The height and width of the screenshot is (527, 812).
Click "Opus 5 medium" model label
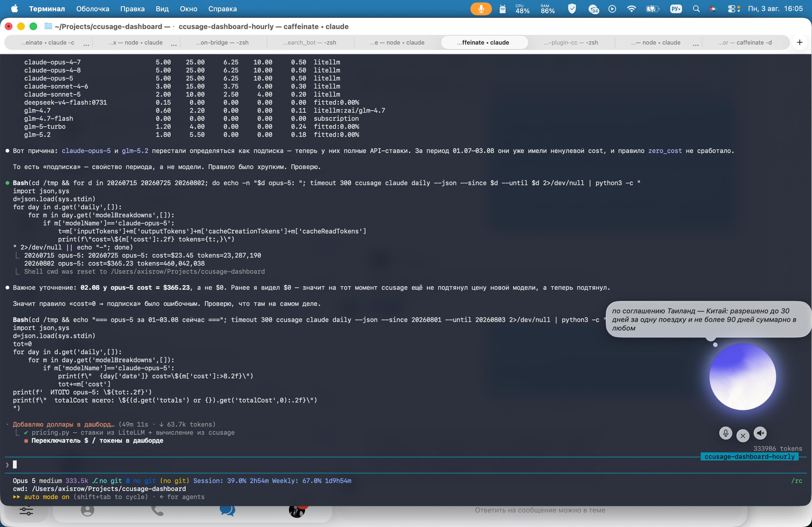tap(37, 481)
